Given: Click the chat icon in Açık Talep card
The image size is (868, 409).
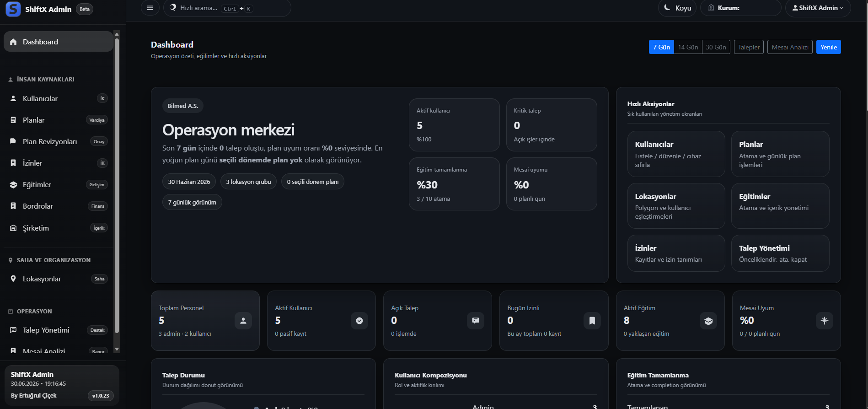Looking at the screenshot, I should [x=476, y=321].
